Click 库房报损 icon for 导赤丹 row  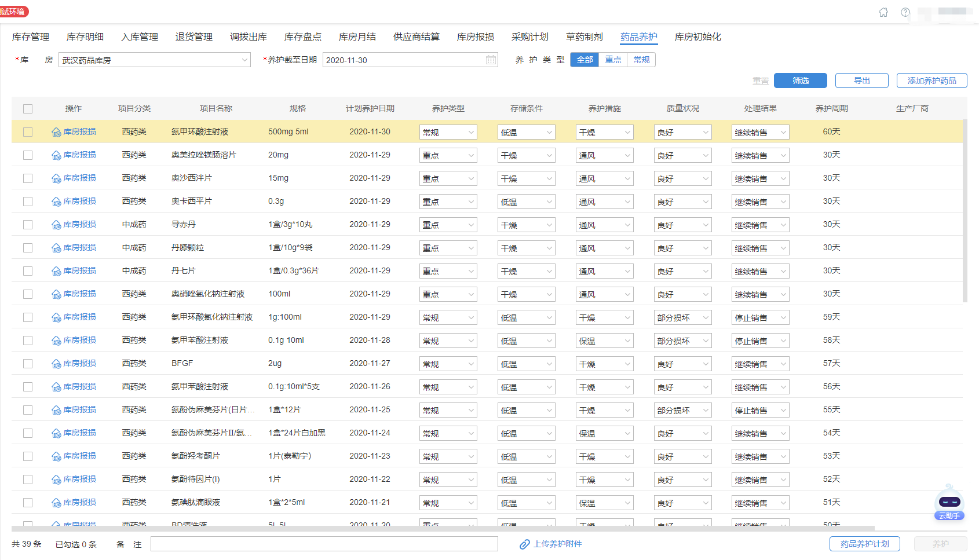[56, 225]
